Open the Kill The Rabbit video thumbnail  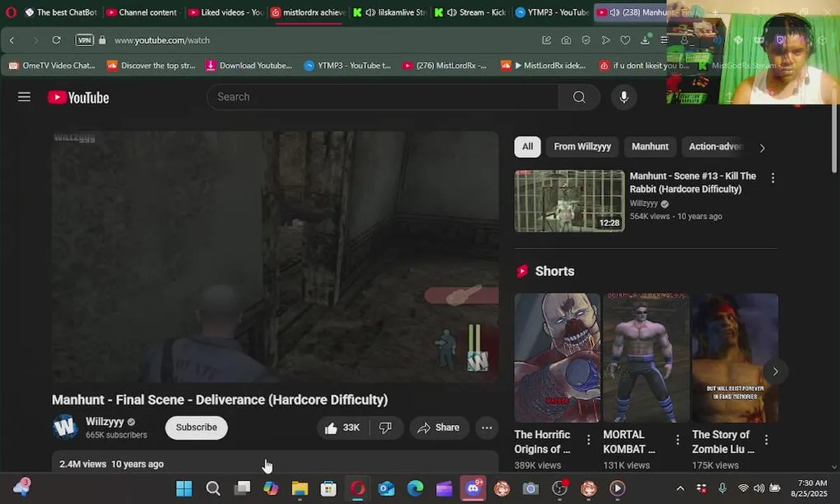pos(569,201)
